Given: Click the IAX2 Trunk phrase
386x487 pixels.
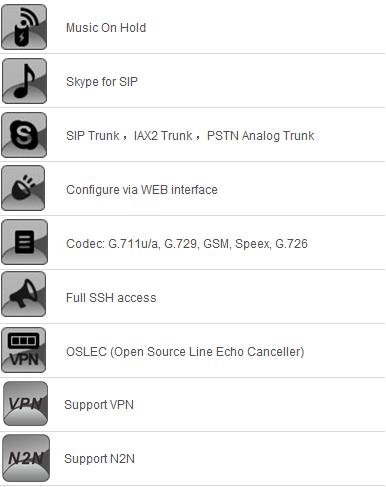Looking at the screenshot, I should tap(163, 136).
